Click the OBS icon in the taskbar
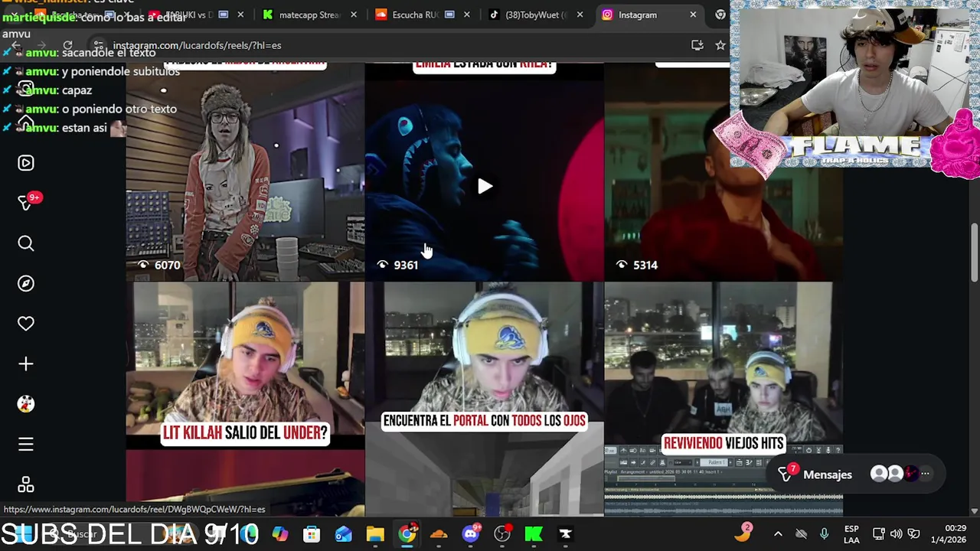This screenshot has width=980, height=551. pyautogui.click(x=502, y=534)
